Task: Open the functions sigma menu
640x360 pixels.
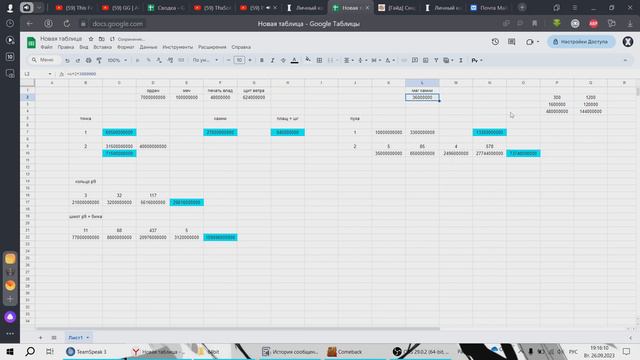Action: (461, 60)
